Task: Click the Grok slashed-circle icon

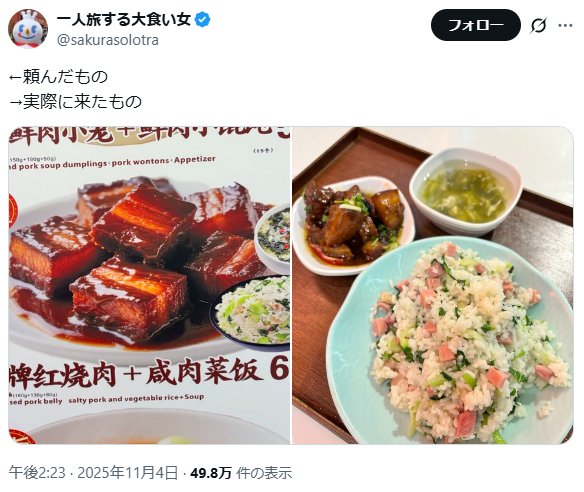Action: point(538,25)
